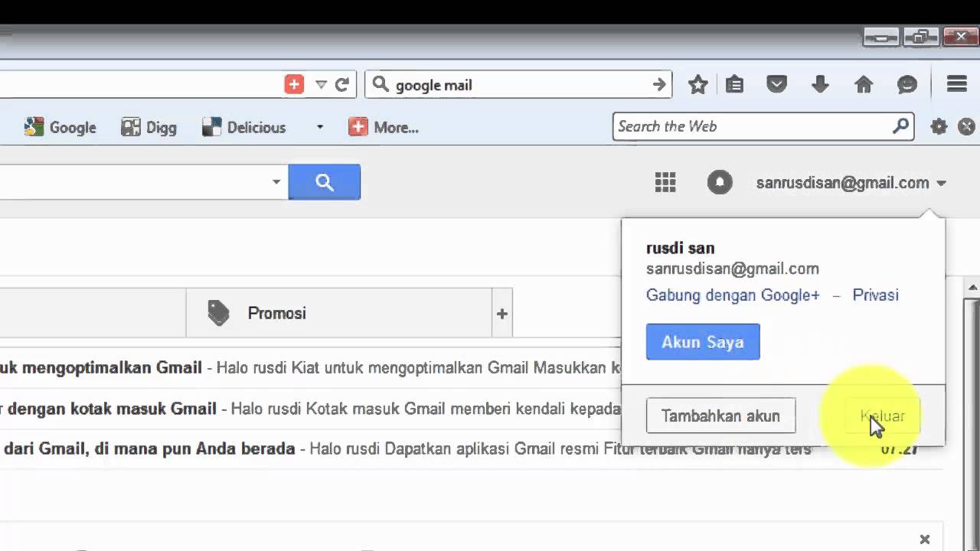Click the blue Gmail search button

point(325,182)
